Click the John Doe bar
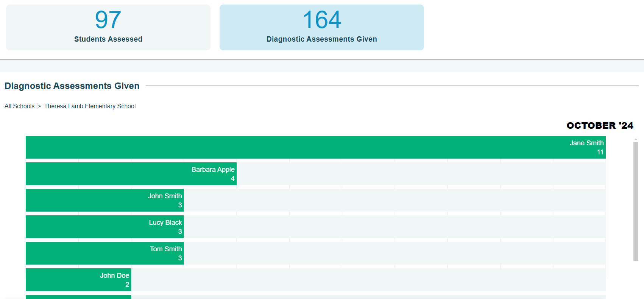 pos(78,280)
